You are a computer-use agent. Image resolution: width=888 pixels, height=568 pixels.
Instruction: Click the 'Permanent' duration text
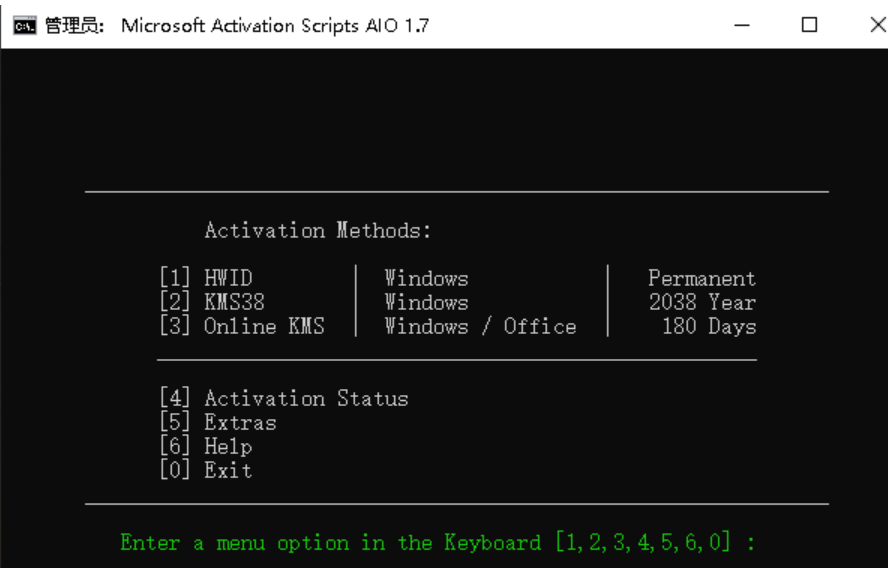702,279
